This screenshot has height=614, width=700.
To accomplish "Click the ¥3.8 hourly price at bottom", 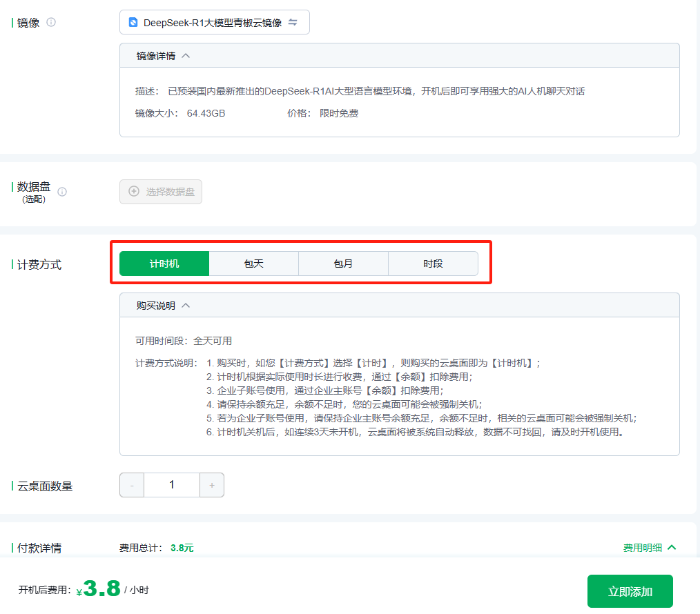I will [98, 588].
